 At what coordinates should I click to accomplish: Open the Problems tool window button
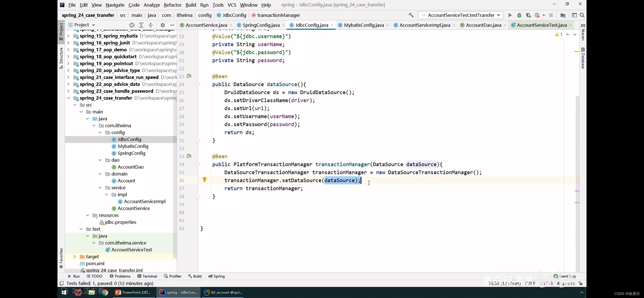(120, 276)
